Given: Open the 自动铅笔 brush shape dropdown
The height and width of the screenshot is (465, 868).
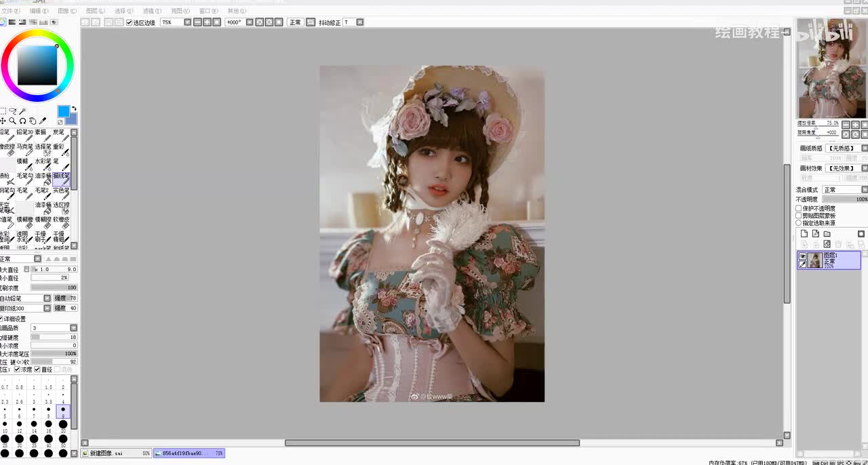Looking at the screenshot, I should [47, 298].
